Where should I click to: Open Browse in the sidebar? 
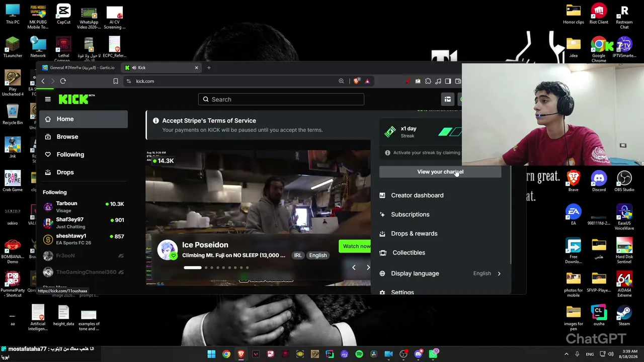(x=84, y=137)
